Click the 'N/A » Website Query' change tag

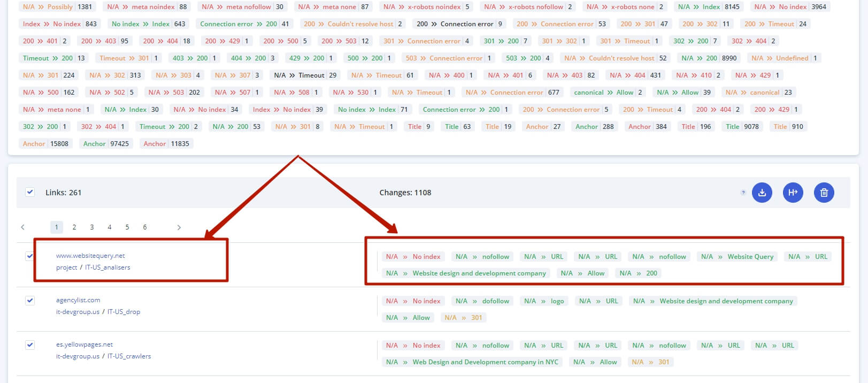[x=737, y=257]
